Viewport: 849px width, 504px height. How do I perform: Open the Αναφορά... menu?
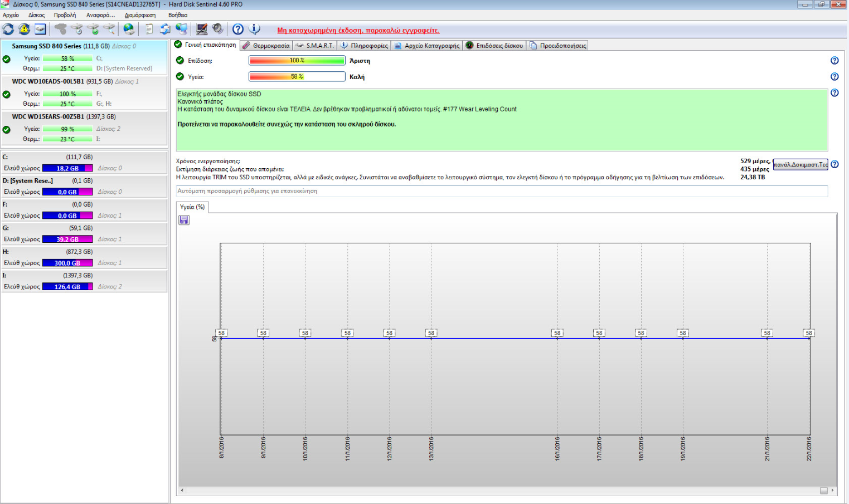[x=100, y=15]
